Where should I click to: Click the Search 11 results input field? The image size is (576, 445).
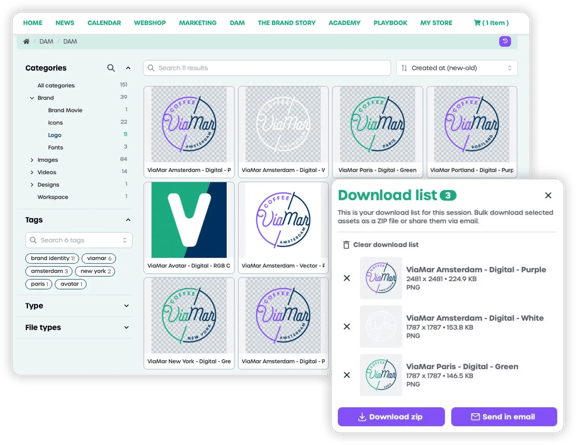click(x=267, y=68)
